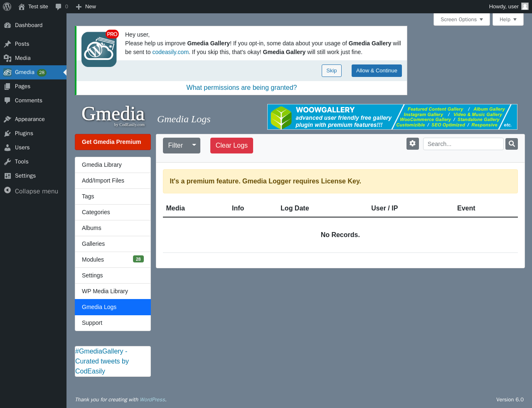Click the Log Date column header
The height and width of the screenshot is (408, 532).
295,208
